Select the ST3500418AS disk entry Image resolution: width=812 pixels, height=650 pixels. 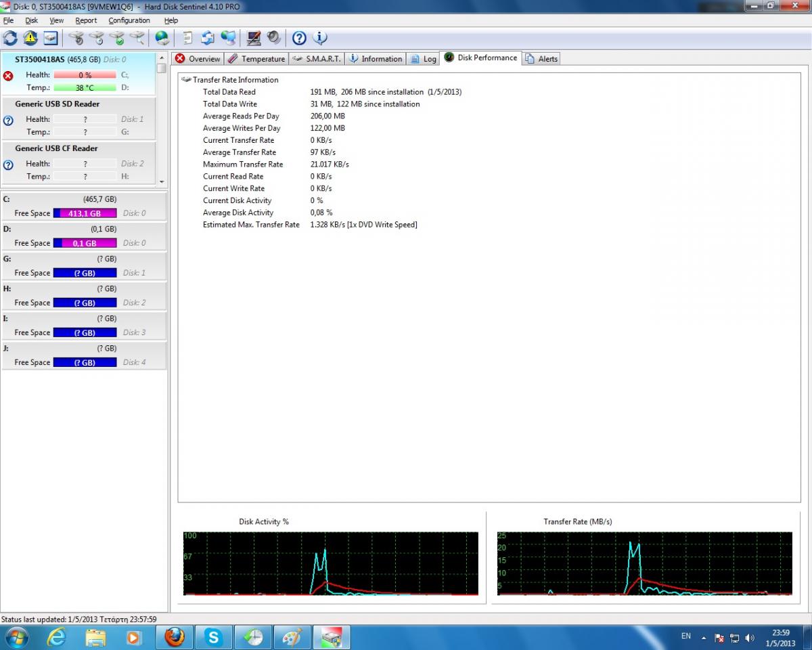78,73
